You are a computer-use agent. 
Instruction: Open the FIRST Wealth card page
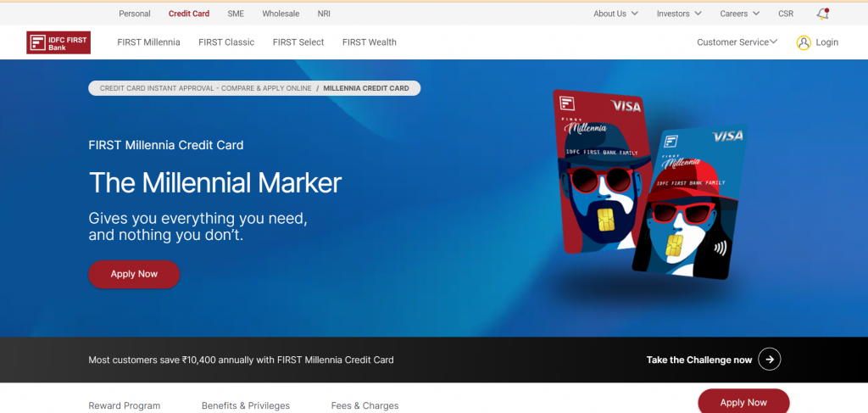(x=370, y=42)
